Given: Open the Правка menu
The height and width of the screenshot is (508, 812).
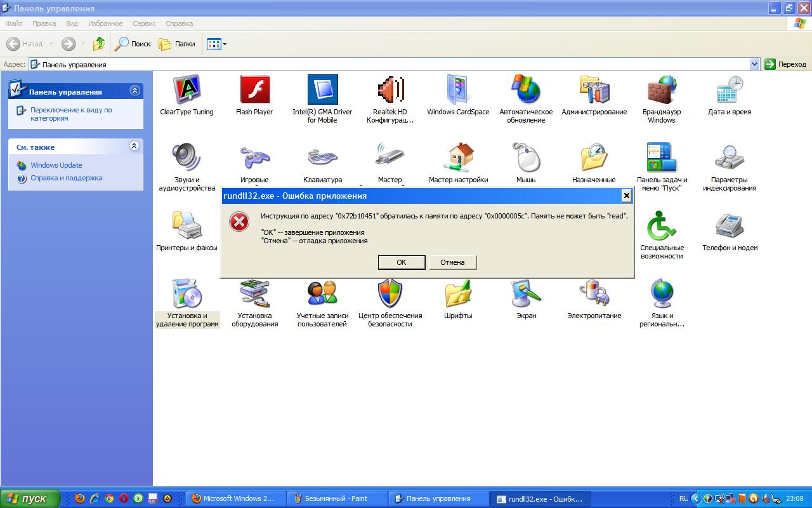Looking at the screenshot, I should [x=44, y=23].
